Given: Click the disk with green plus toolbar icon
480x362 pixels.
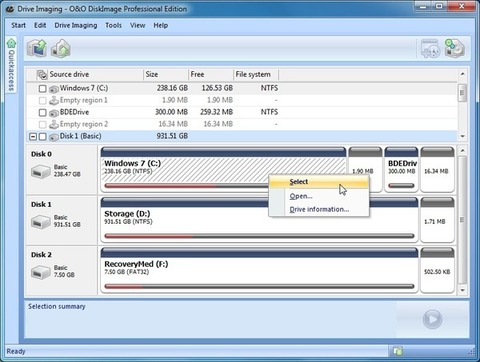Looking at the screenshot, I should point(455,49).
